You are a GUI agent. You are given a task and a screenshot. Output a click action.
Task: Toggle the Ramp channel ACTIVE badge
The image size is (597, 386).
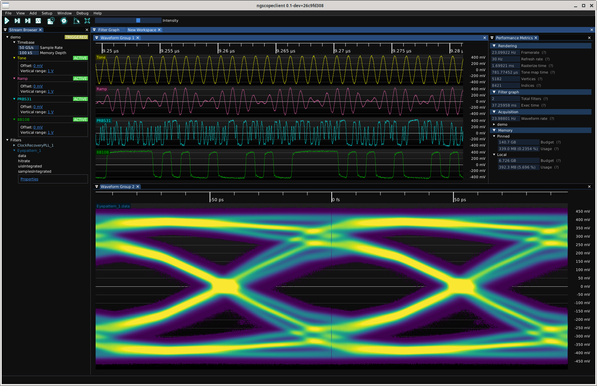[x=80, y=78]
